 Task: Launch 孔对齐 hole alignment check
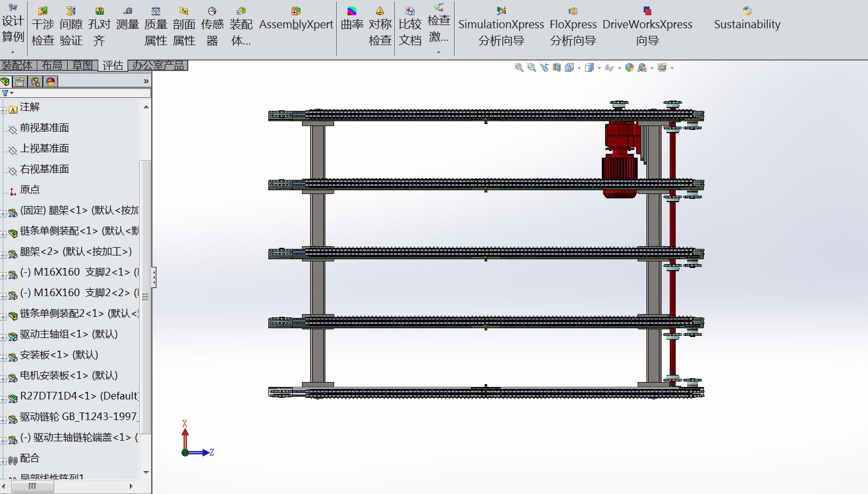tap(99, 26)
